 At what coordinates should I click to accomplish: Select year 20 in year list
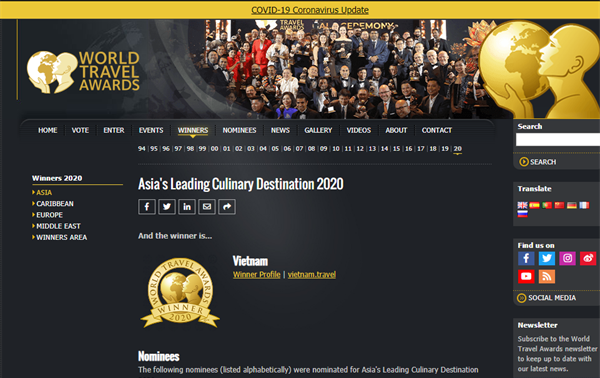(458, 149)
